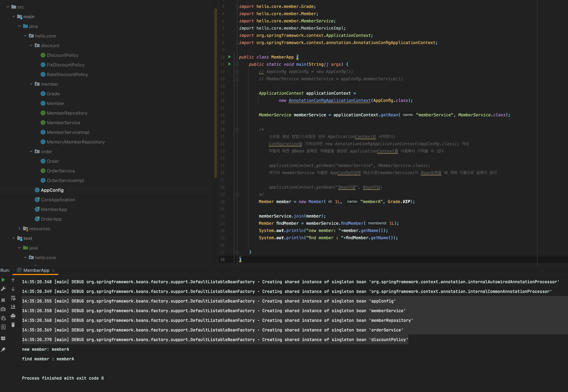Fold the main method at line 11
This screenshot has height=392, width=568.
tap(237, 65)
